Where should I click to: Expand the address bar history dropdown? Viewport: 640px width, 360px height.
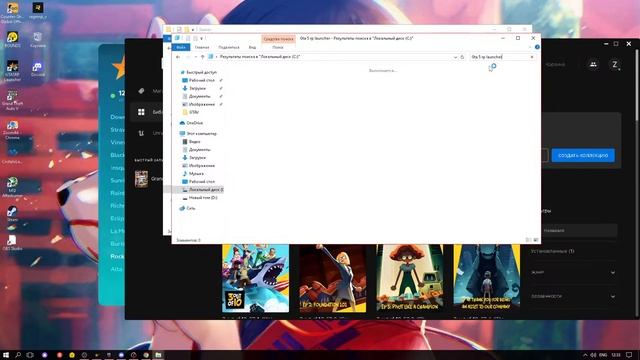[455, 57]
